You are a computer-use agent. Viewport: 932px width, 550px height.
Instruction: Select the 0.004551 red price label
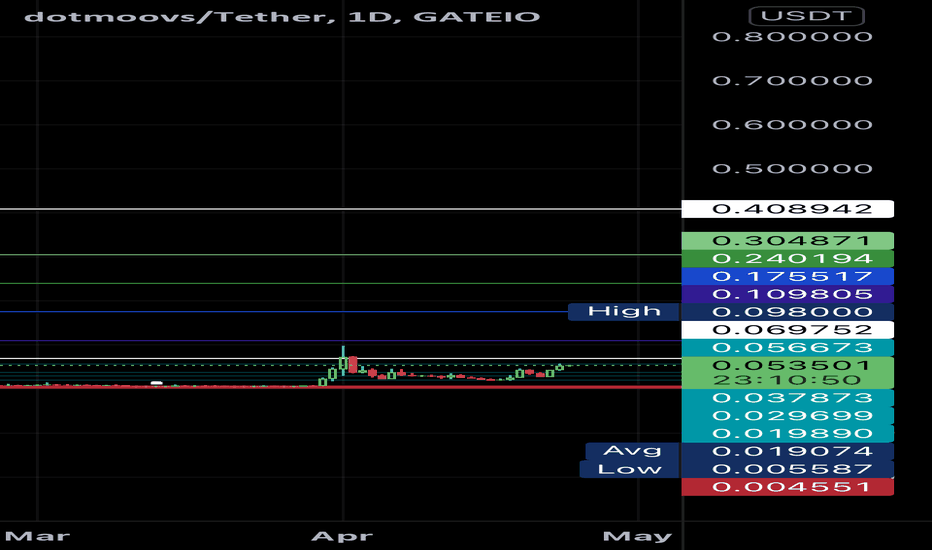coord(788,487)
